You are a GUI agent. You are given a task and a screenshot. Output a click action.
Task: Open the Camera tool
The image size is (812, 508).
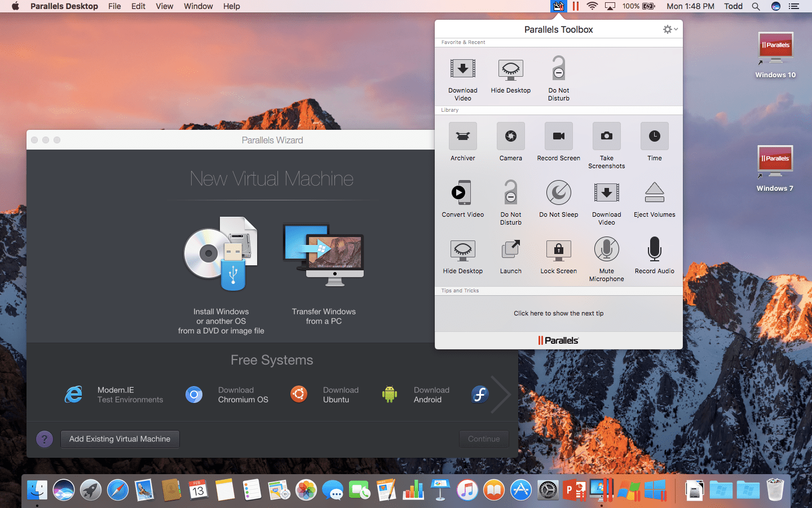point(510,142)
